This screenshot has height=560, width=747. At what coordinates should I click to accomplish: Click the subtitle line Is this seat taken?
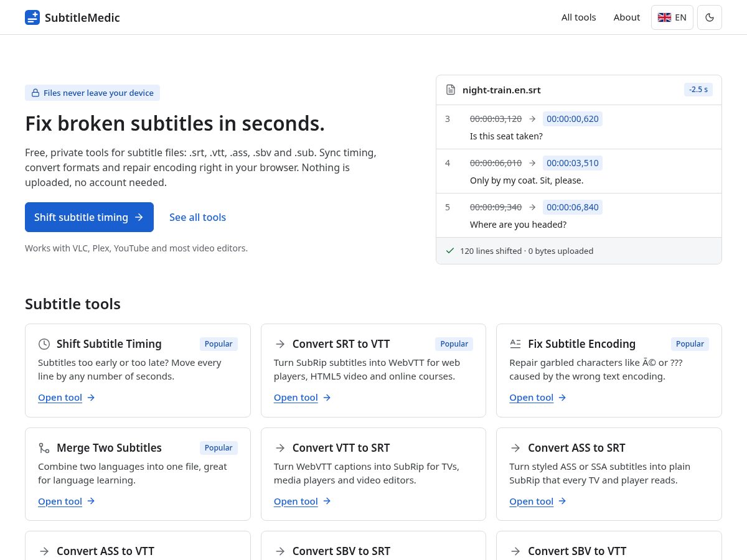pyautogui.click(x=506, y=136)
